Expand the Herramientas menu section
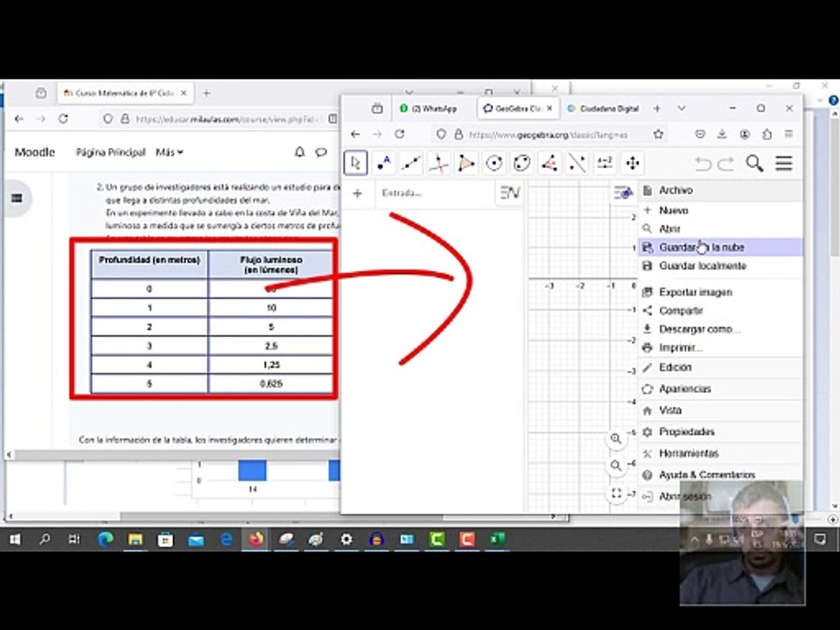 tap(720, 453)
